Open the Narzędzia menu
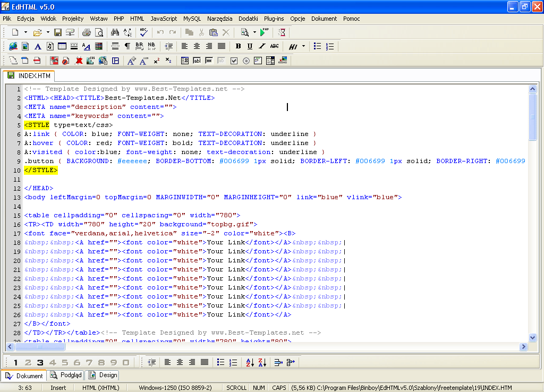 (x=219, y=19)
